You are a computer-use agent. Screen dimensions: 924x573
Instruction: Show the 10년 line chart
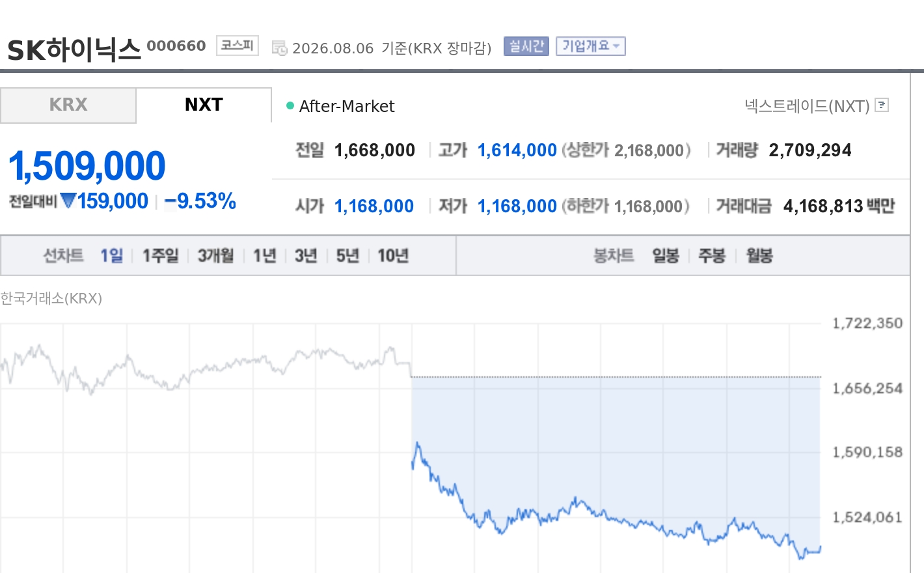click(x=393, y=255)
